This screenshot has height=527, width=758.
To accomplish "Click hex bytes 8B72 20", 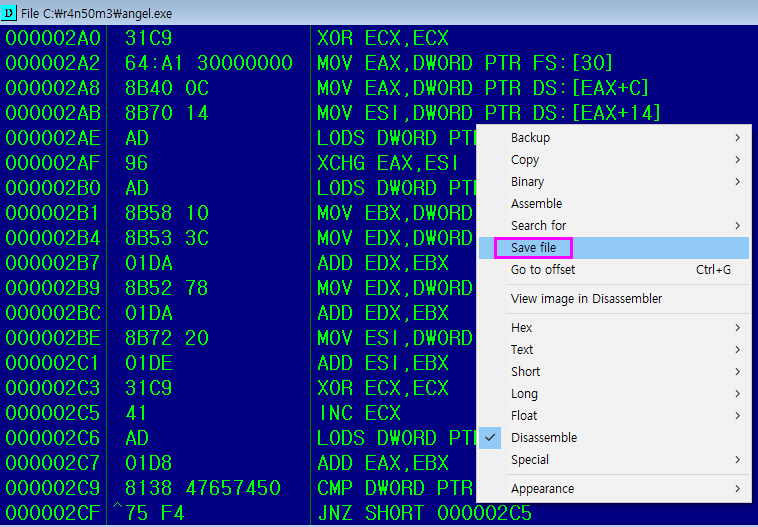I will click(167, 338).
